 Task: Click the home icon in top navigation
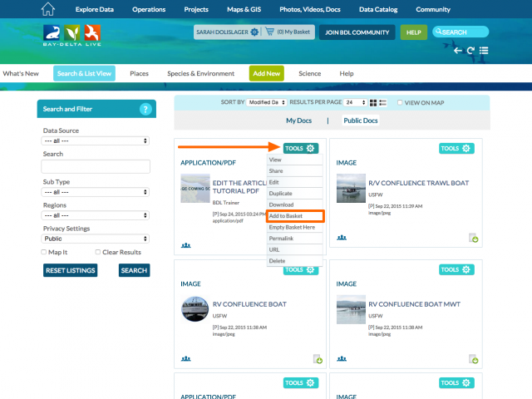coord(47,9)
